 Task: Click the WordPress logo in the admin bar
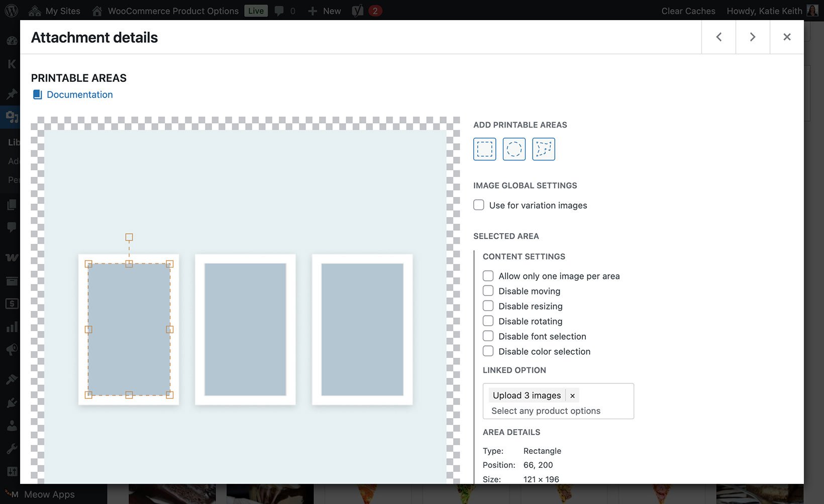pyautogui.click(x=11, y=11)
